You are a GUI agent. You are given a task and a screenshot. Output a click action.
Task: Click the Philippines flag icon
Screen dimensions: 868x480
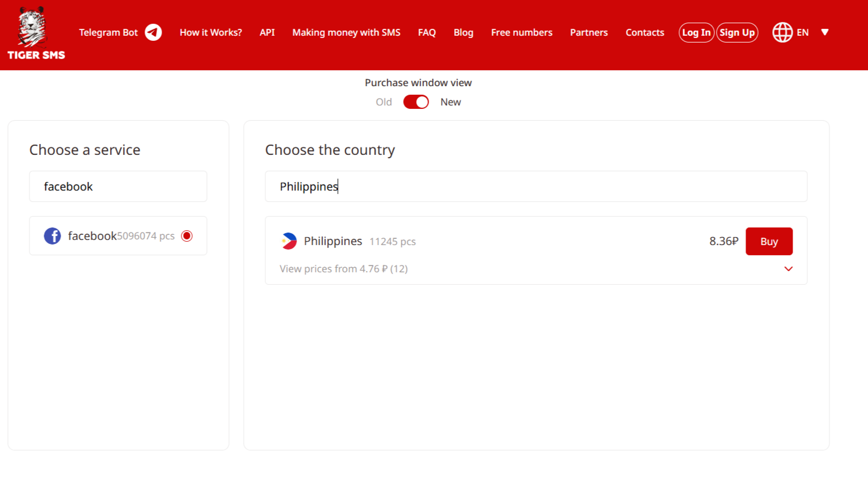289,241
